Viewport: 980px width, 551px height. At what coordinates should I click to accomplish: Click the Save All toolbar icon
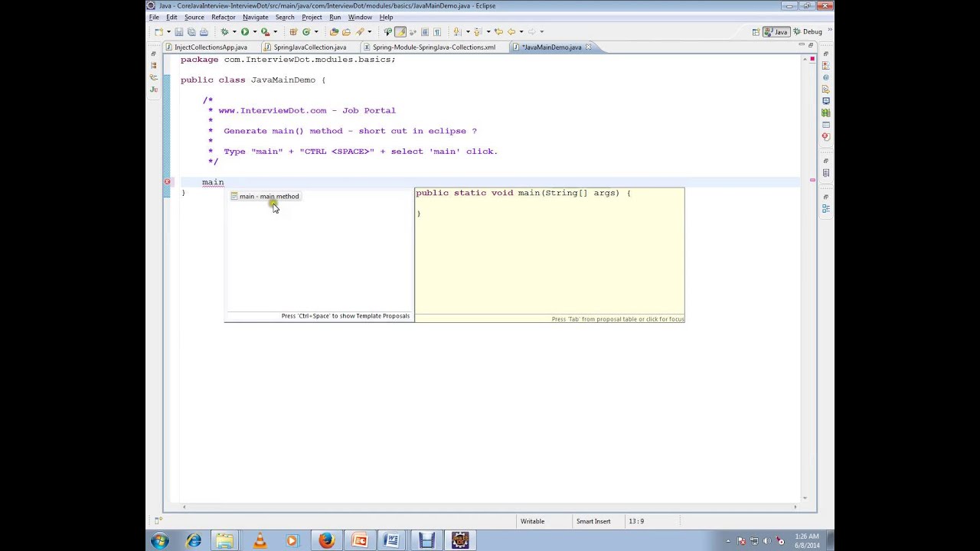tap(191, 31)
